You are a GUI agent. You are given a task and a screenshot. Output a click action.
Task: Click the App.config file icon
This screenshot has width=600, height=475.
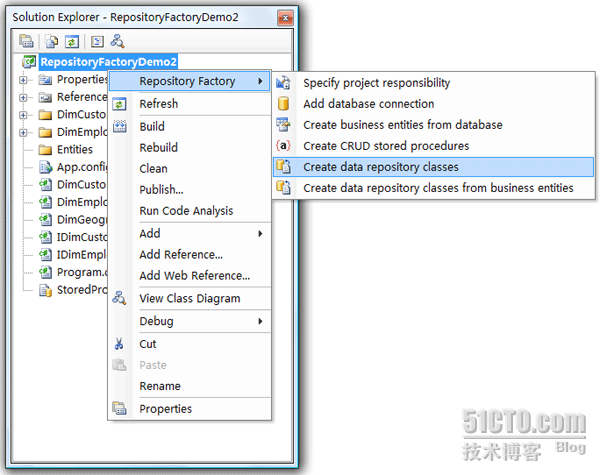pyautogui.click(x=46, y=167)
